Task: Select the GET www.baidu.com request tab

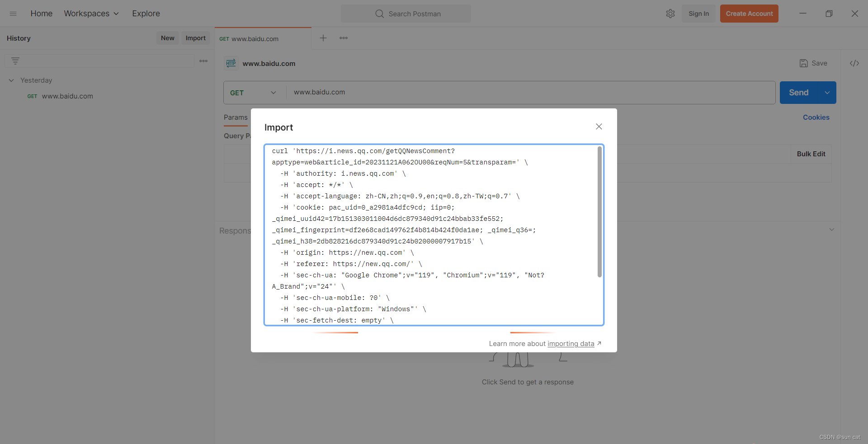Action: tap(263, 39)
